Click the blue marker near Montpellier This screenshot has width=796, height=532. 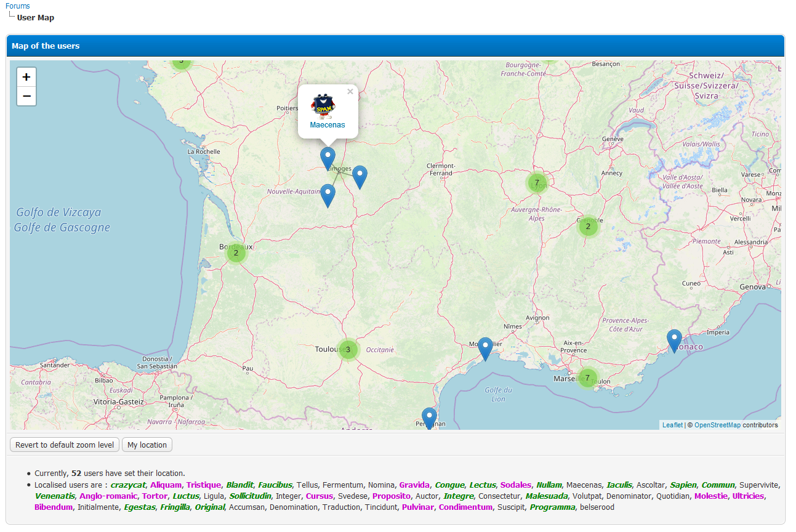[x=485, y=348]
